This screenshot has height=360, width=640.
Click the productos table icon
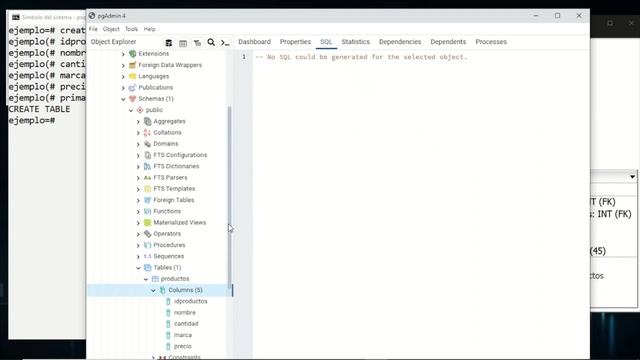pos(155,279)
